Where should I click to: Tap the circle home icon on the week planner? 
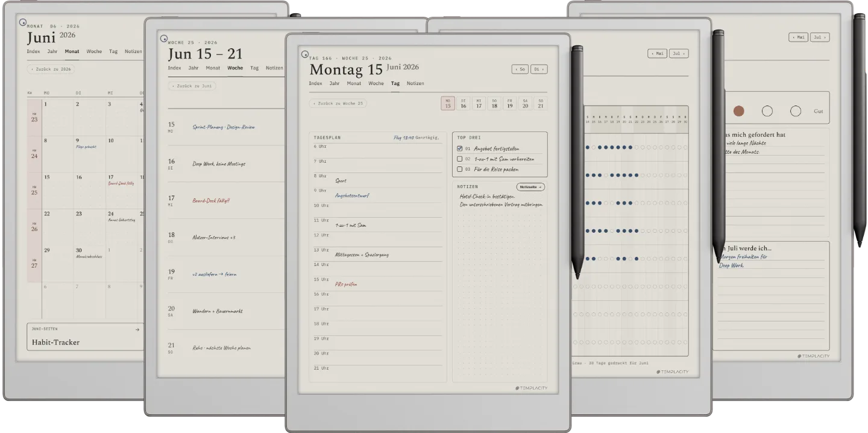pos(164,39)
